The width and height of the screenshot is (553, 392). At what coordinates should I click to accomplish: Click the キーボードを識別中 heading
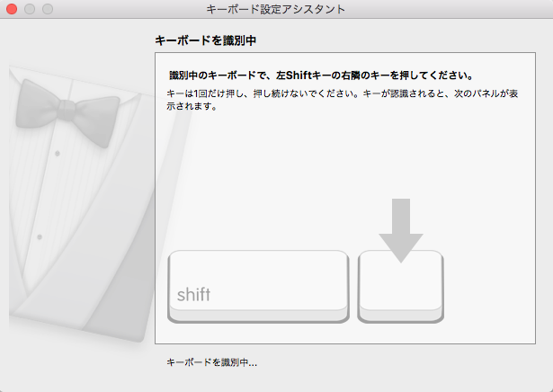[206, 40]
